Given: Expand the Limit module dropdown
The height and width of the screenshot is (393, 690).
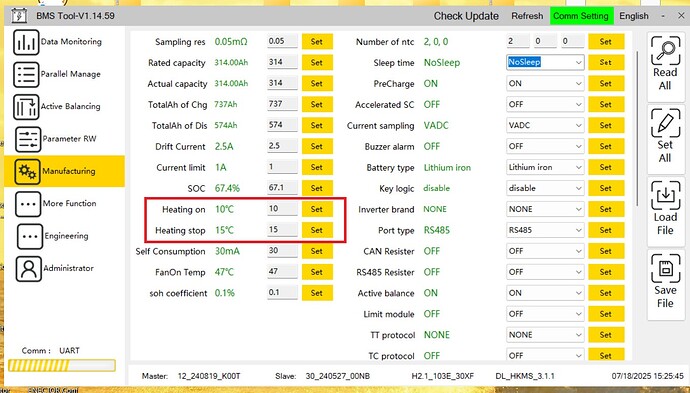Looking at the screenshot, I should pos(545,314).
